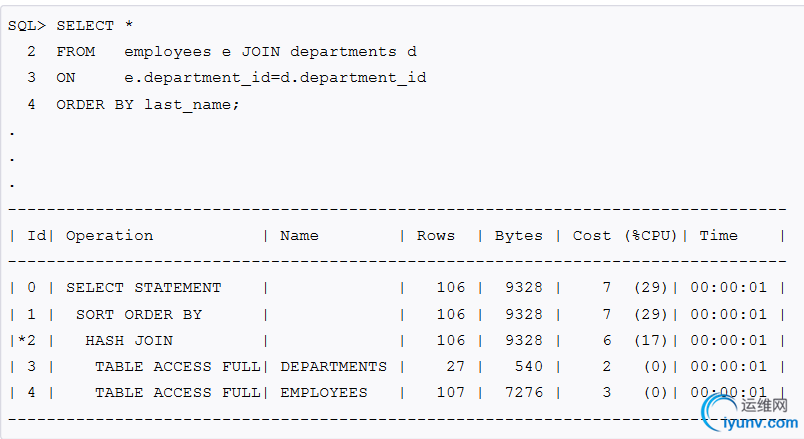The image size is (804, 439).
Task: Click the "Operation" column header
Action: click(110, 236)
